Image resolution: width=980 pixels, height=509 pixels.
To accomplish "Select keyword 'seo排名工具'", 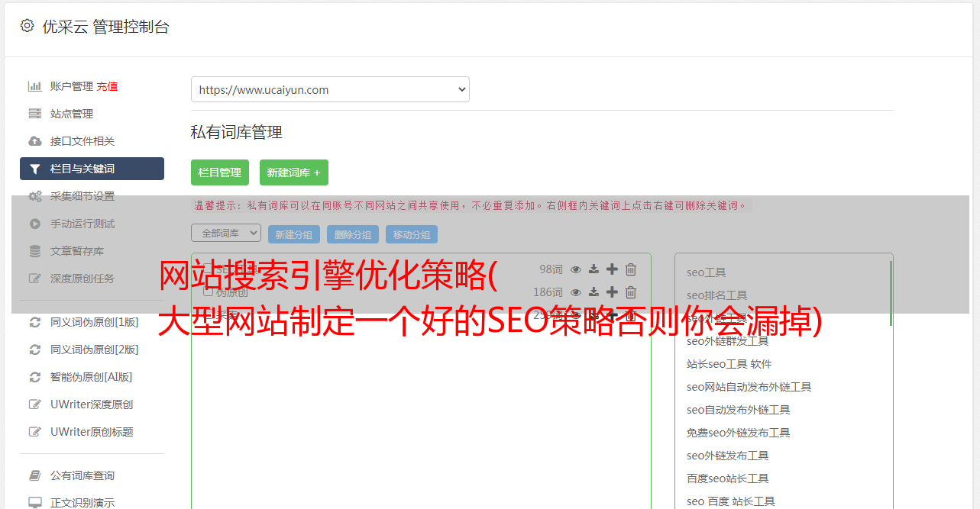I will coord(717,295).
